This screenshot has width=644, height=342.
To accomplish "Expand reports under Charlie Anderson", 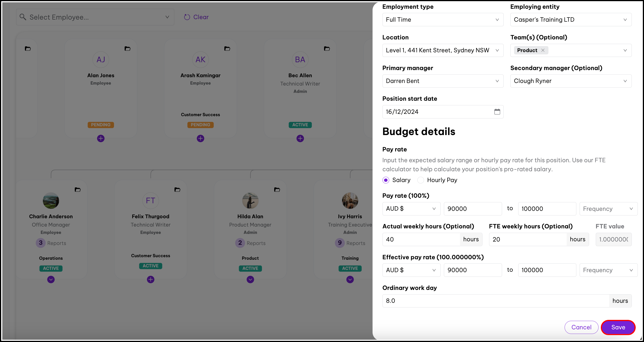I will [51, 280].
